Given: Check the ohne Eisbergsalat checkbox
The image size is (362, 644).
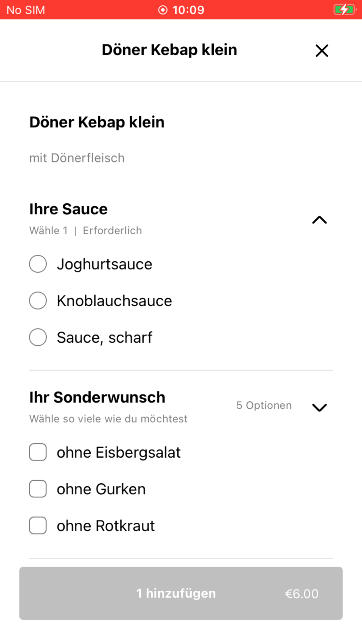Looking at the screenshot, I should tap(38, 452).
